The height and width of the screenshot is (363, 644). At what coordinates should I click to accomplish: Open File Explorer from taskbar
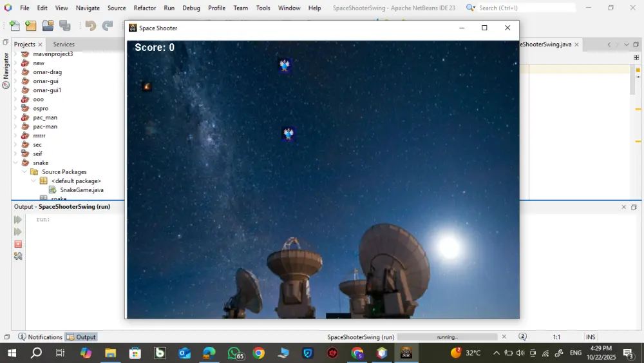coord(110,353)
